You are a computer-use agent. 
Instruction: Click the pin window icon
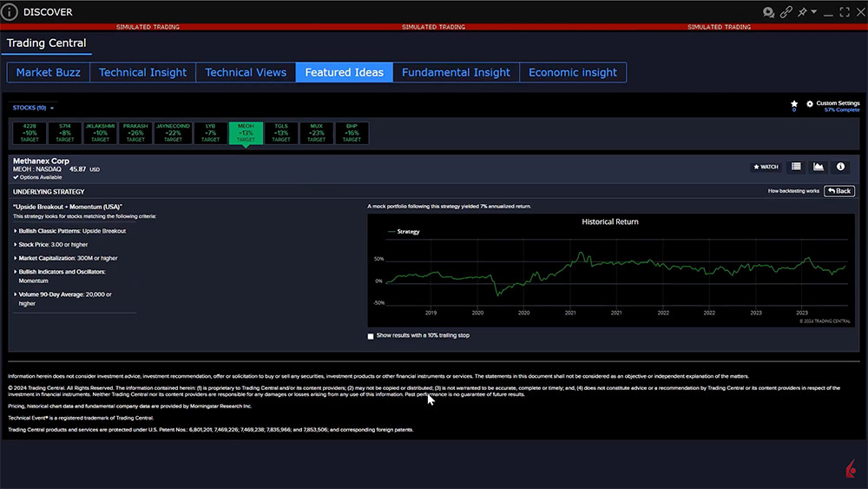[803, 12]
